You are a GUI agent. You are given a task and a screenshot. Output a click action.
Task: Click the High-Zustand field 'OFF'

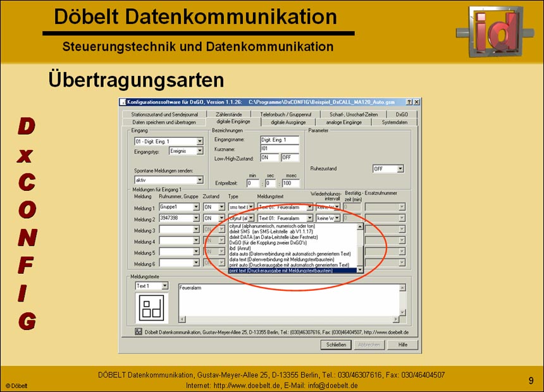click(290, 158)
